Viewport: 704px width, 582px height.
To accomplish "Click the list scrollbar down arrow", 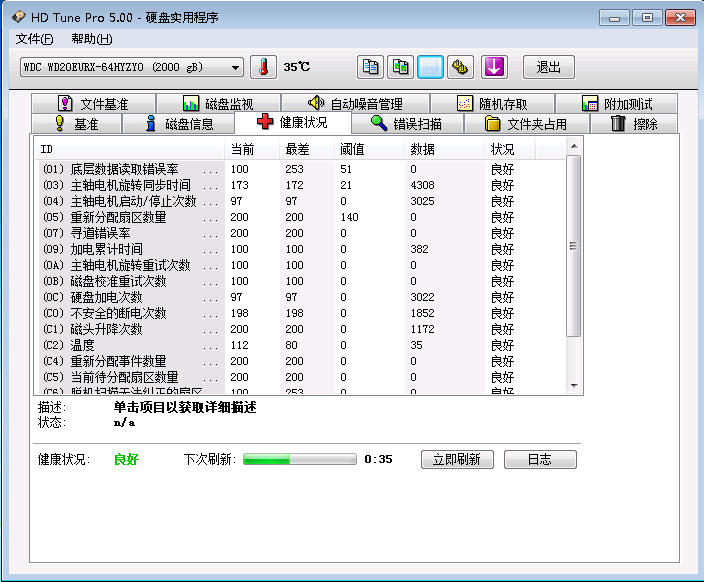I will coord(574,386).
